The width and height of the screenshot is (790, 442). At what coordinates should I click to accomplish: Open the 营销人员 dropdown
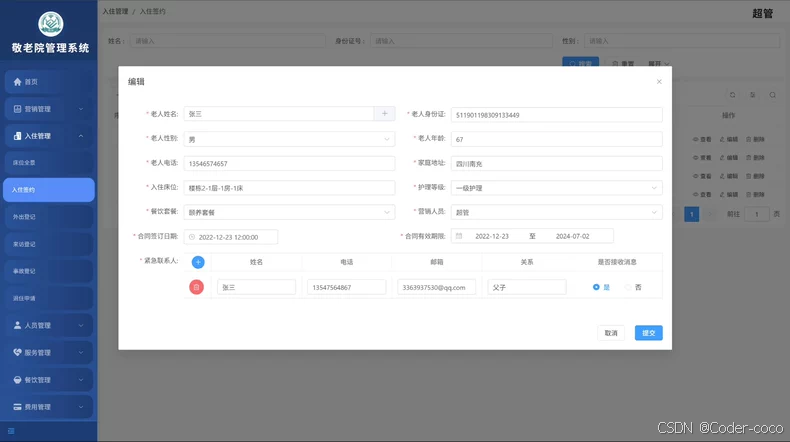(x=556, y=212)
